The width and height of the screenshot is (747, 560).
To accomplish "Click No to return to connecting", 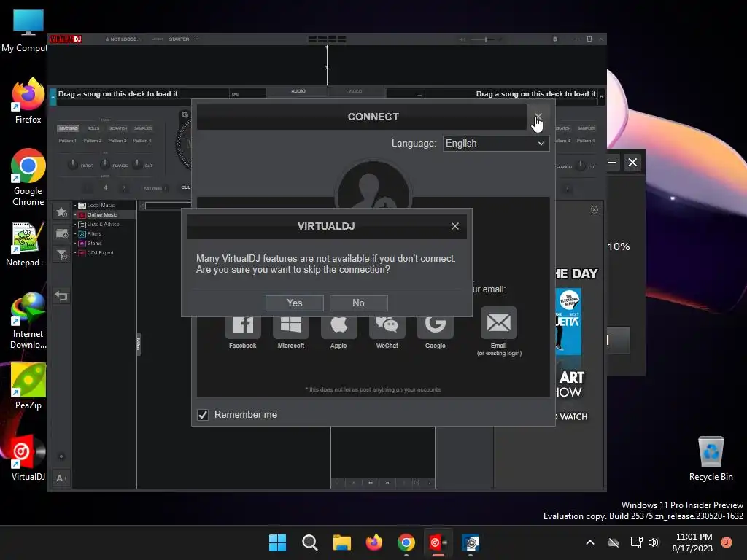I will 358,303.
